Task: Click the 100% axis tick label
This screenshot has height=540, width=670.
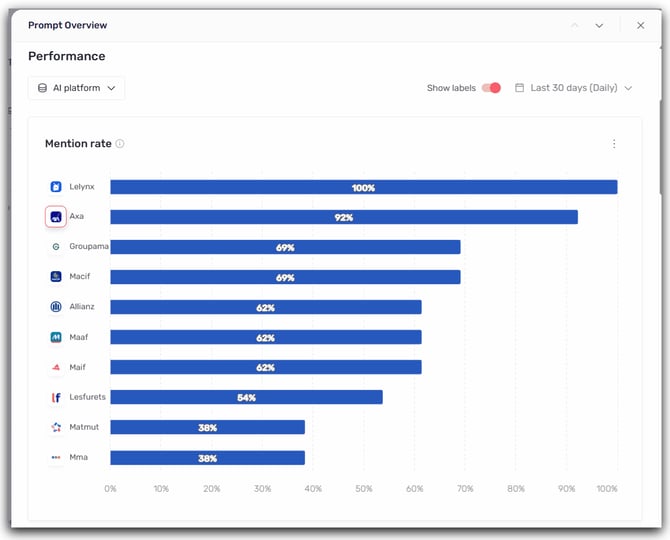Action: pyautogui.click(x=607, y=488)
